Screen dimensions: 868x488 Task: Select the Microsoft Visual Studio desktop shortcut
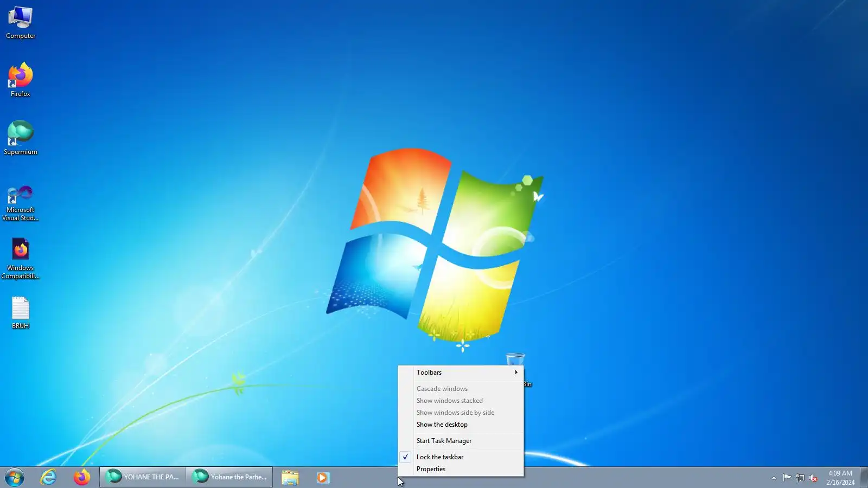(x=21, y=203)
